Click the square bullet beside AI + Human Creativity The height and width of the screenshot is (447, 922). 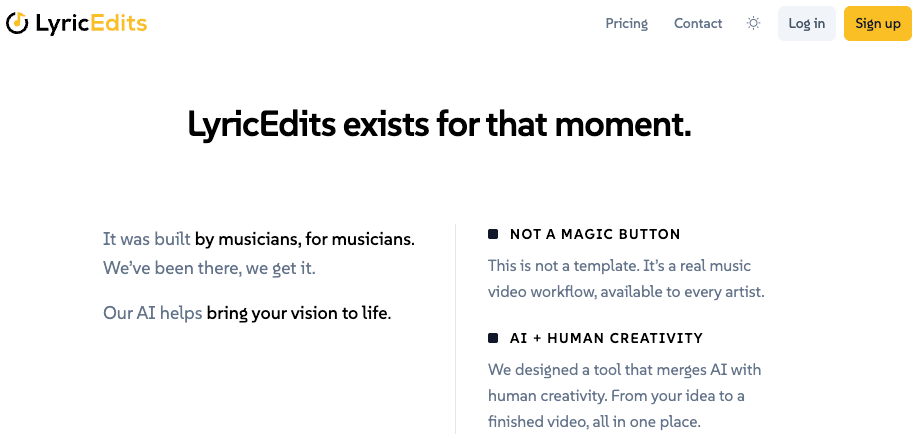(493, 338)
